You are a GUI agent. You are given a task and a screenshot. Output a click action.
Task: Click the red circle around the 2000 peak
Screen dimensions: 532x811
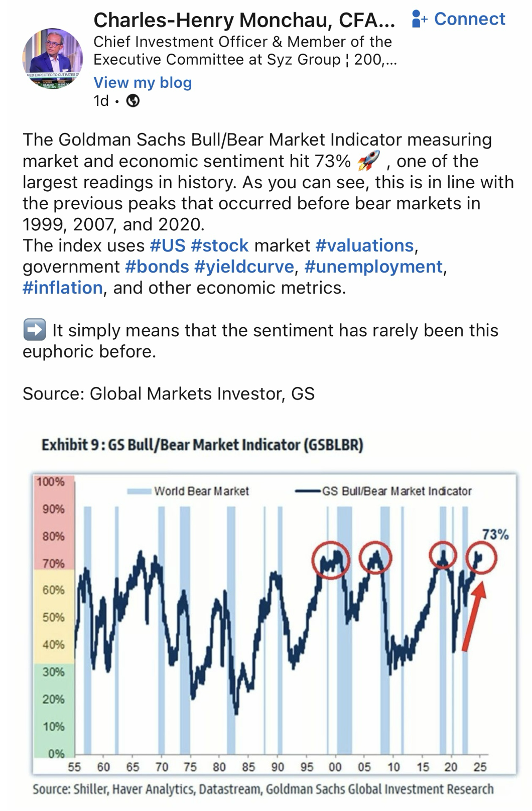point(330,560)
